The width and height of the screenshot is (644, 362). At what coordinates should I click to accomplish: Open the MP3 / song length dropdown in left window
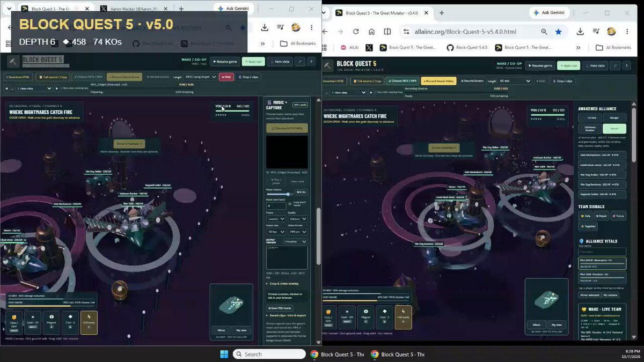pyautogui.click(x=200, y=77)
